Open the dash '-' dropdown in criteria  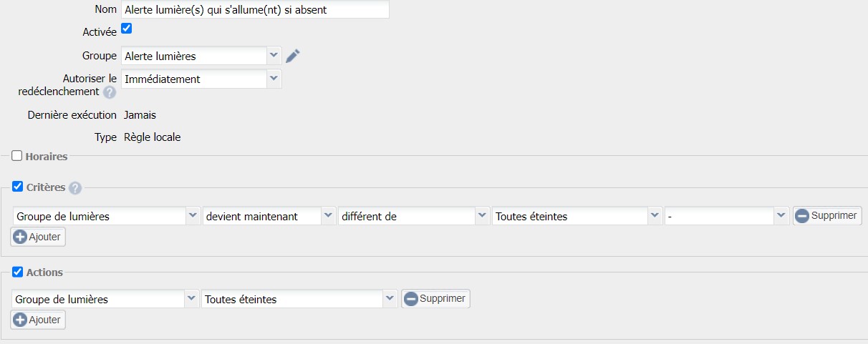pyautogui.click(x=727, y=216)
